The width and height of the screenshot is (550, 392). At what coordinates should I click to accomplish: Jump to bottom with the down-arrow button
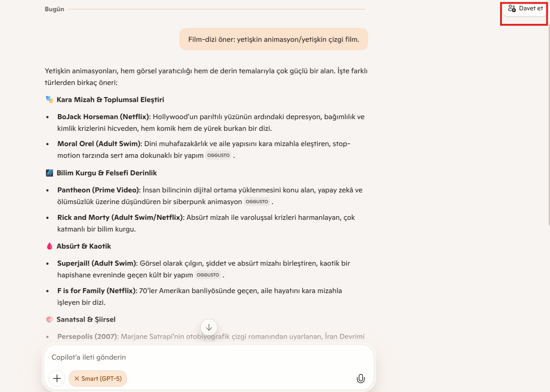(x=209, y=327)
